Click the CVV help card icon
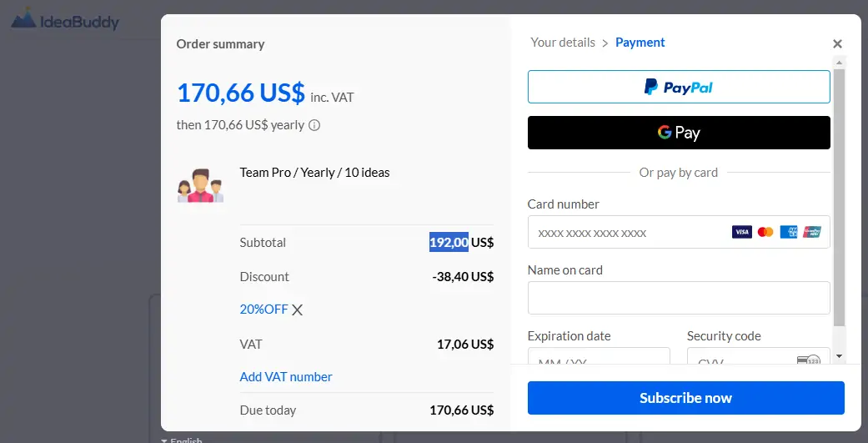This screenshot has width=868, height=443. [x=808, y=362]
